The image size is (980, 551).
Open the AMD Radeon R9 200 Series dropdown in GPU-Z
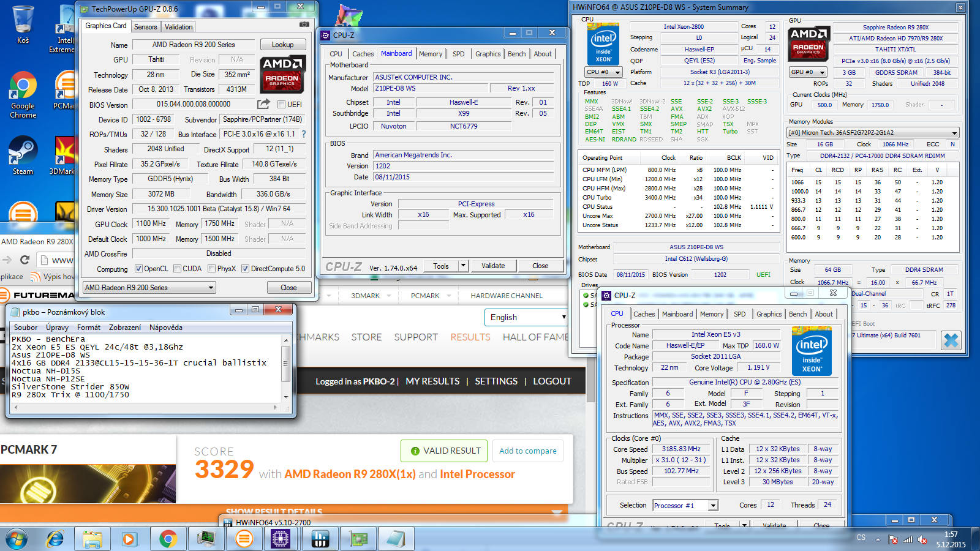pyautogui.click(x=149, y=288)
